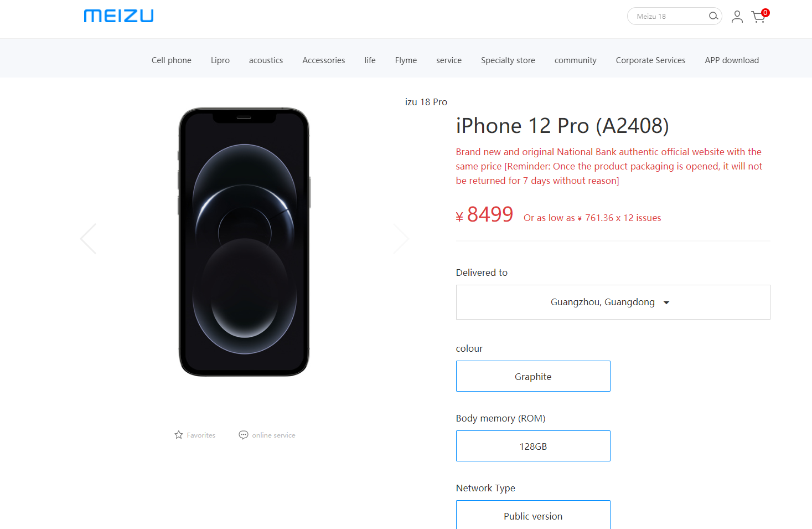Click the search magnifier icon
The height and width of the screenshot is (529, 812).
point(713,16)
